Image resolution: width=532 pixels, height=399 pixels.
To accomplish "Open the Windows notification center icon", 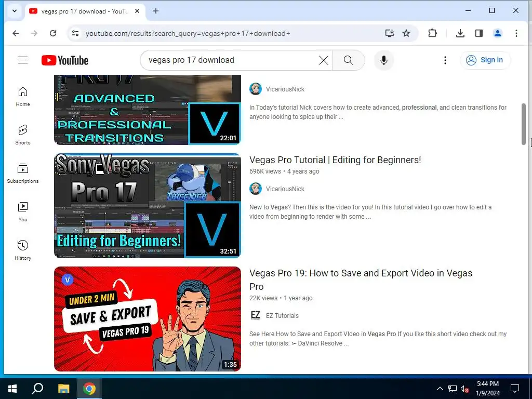I will click(x=515, y=389).
